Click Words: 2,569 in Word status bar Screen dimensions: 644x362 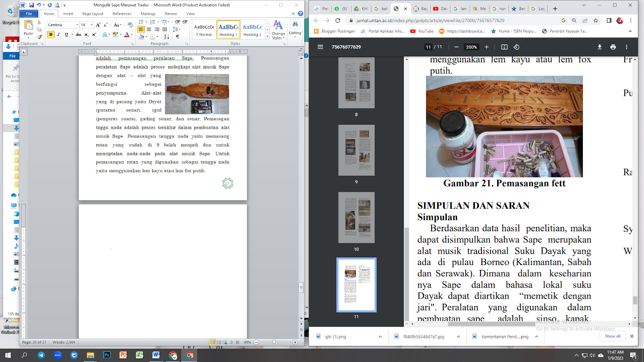pyautogui.click(x=64, y=342)
